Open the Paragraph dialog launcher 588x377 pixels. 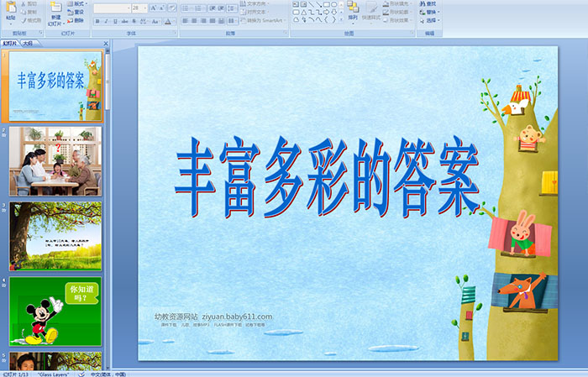pyautogui.click(x=286, y=34)
